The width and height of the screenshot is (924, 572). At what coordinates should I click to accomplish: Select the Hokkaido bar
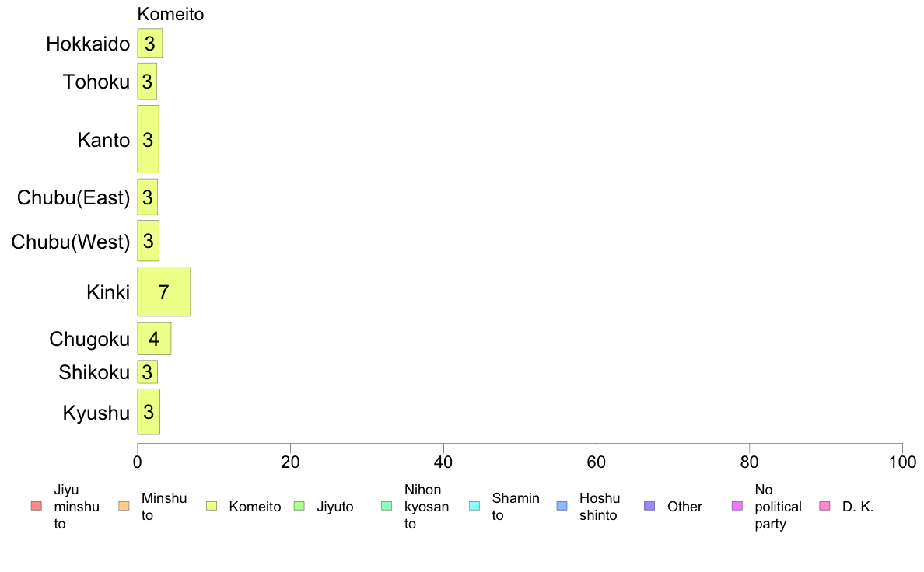(149, 43)
